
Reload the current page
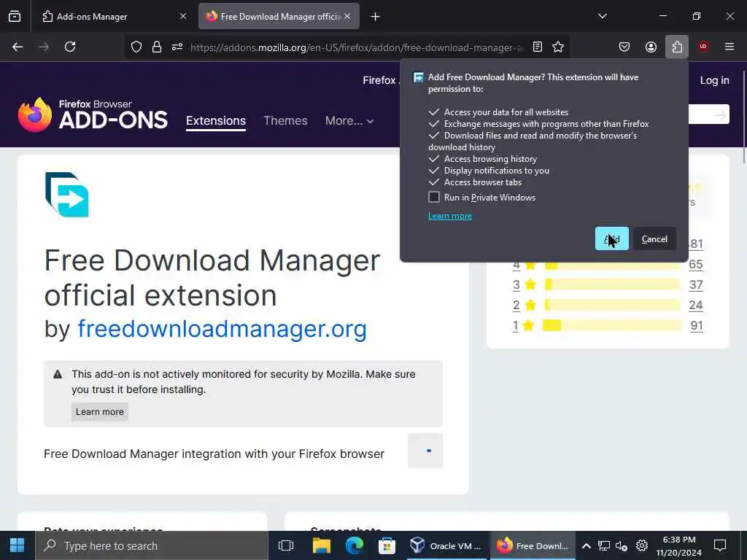coord(70,47)
